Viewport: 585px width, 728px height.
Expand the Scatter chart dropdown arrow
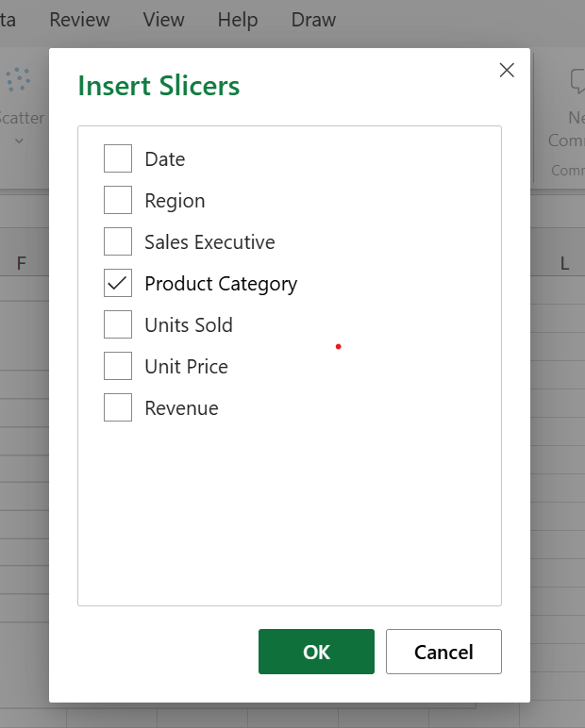point(18,141)
